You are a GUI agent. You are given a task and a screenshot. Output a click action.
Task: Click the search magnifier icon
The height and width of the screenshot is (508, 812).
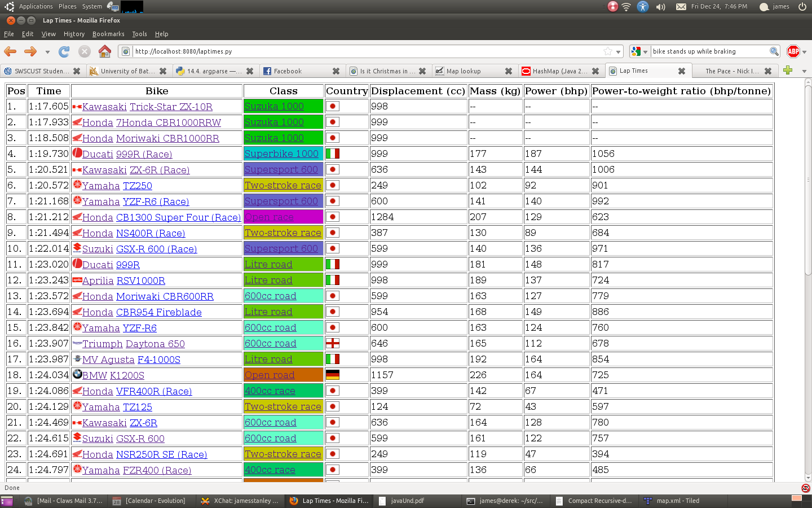[774, 51]
